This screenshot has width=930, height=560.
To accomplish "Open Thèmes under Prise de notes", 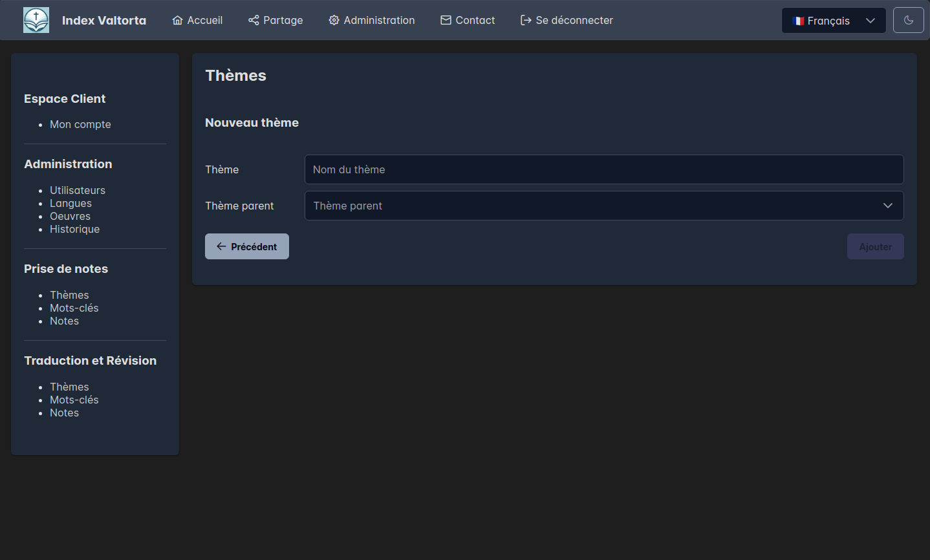I will (x=69, y=295).
